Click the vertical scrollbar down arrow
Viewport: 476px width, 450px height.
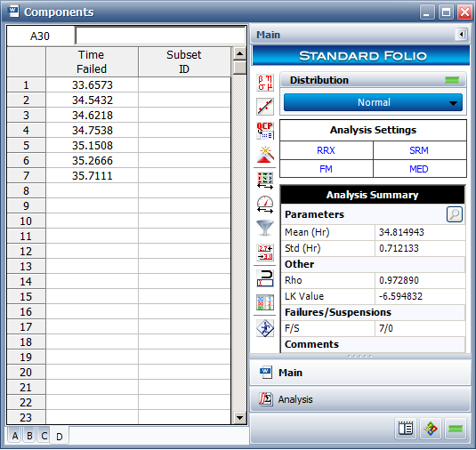pos(240,418)
